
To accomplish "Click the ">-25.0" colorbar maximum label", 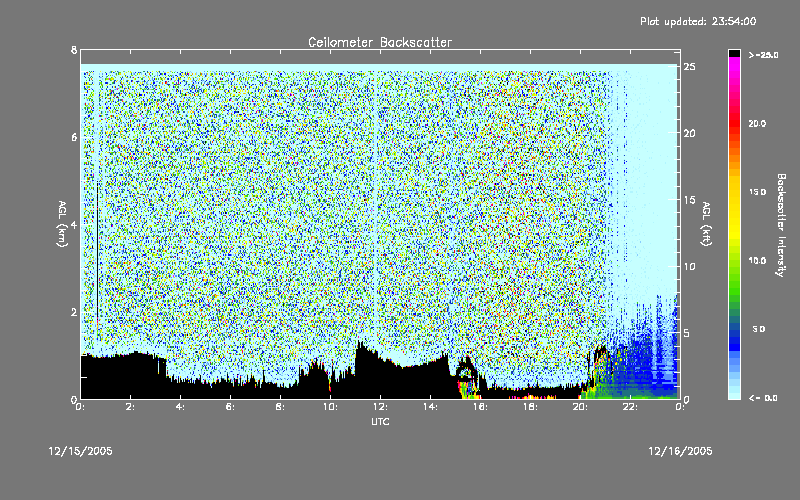I will click(x=763, y=55).
